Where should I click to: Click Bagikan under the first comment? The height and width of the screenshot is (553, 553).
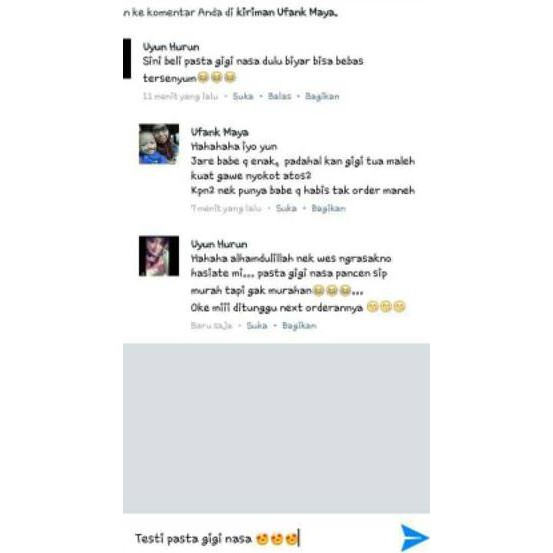pos(322,96)
